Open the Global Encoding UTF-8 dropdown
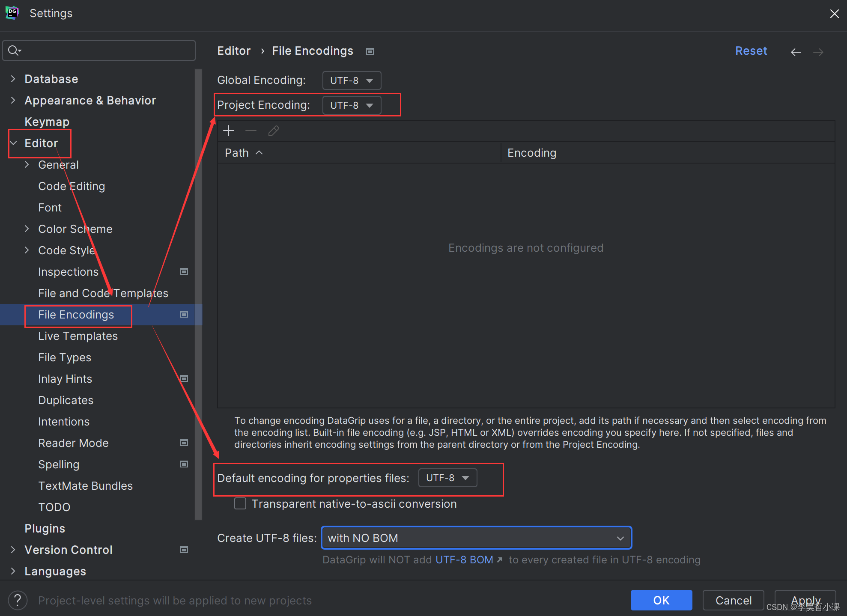 (x=351, y=80)
